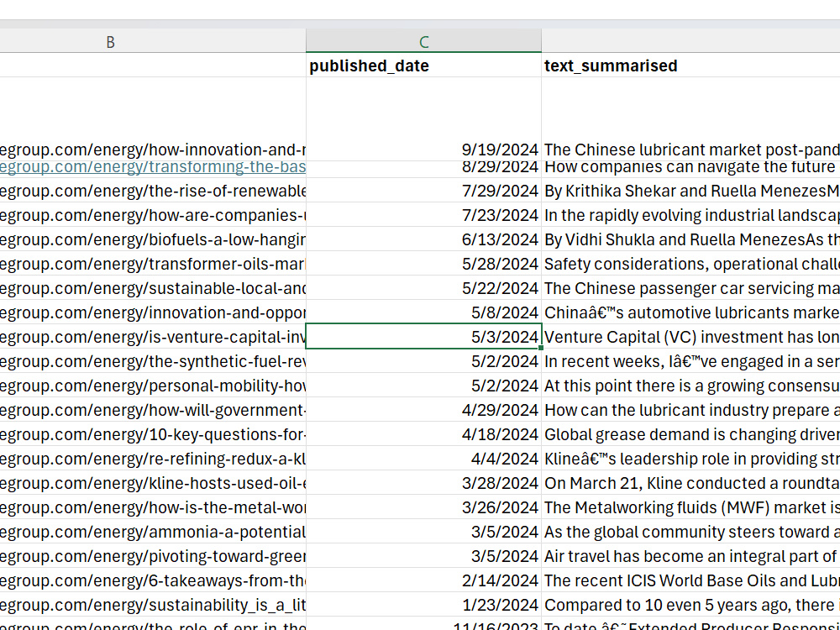
Task: Click the biofuels-a-low-hangin URL cell
Action: (x=153, y=239)
